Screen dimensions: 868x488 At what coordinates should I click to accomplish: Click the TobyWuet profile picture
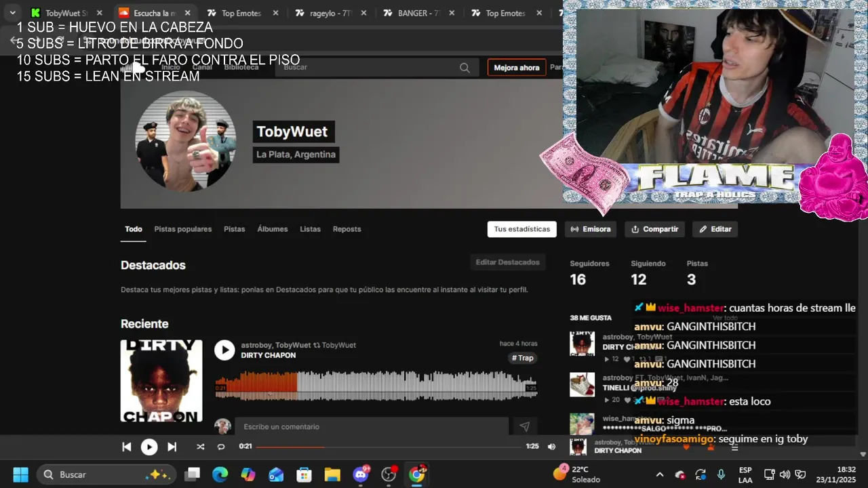tap(186, 141)
